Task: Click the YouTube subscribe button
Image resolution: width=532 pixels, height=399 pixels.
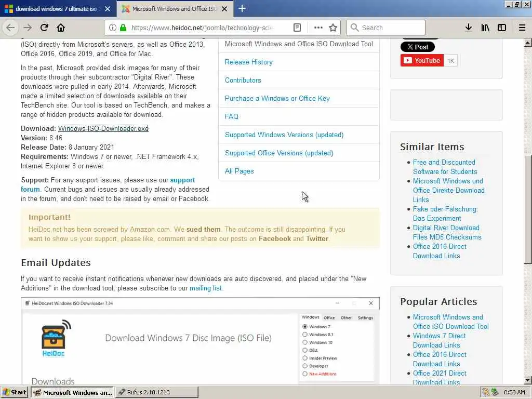Action: 422,60
